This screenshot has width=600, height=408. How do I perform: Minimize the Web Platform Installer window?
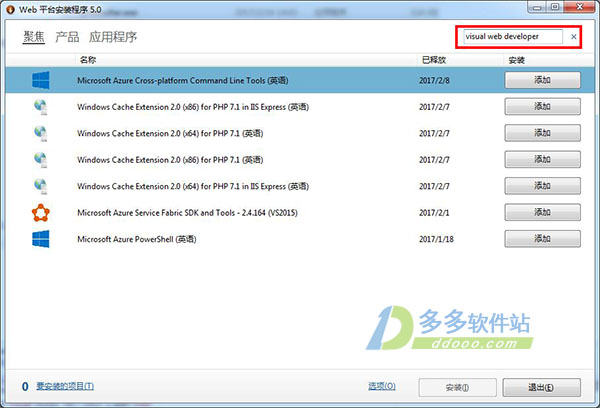click(537, 7)
